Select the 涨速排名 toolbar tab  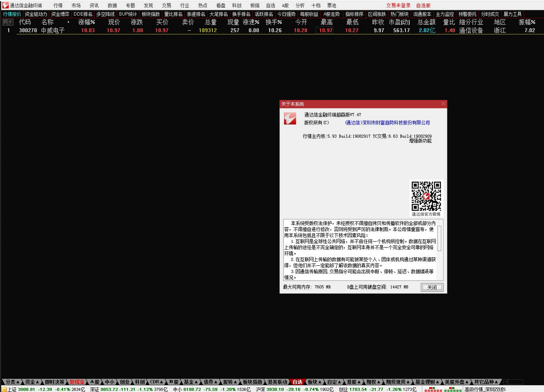(x=196, y=14)
